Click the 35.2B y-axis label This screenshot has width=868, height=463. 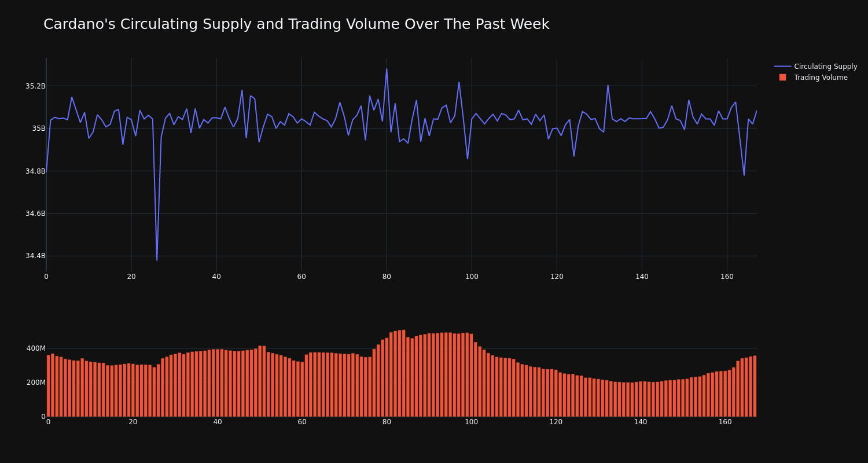35,86
